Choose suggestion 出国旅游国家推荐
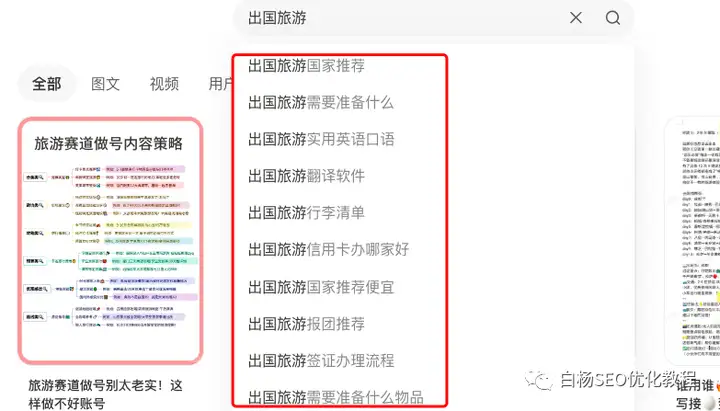Screen dimensions: 720x411 pos(307,66)
